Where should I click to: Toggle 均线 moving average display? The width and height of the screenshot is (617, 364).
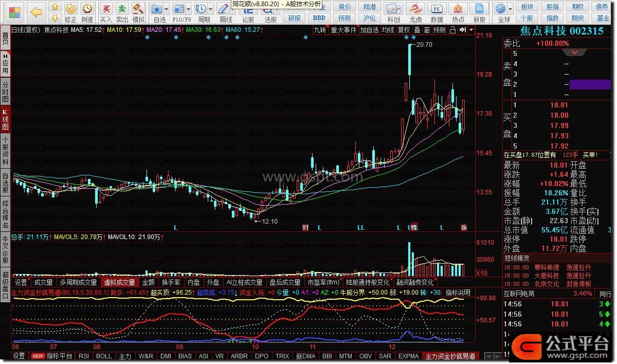pyautogui.click(x=388, y=30)
